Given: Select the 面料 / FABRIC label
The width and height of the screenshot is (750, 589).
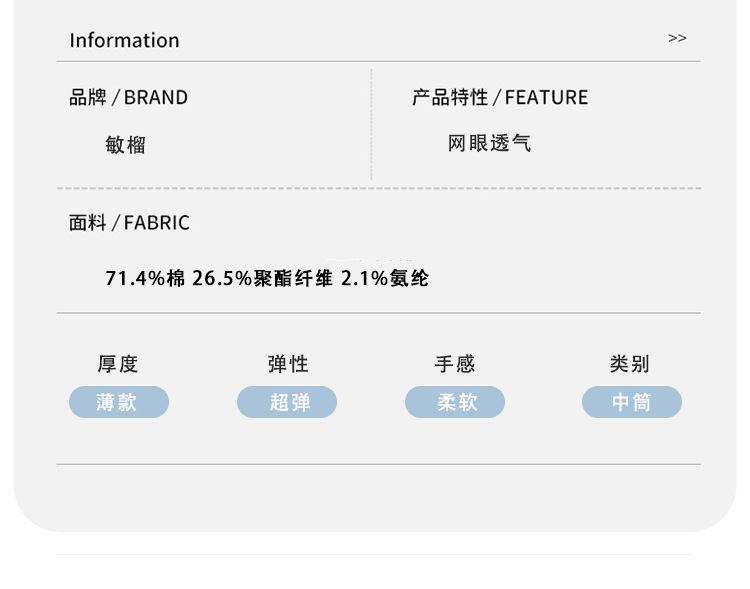Looking at the screenshot, I should coord(129,223).
